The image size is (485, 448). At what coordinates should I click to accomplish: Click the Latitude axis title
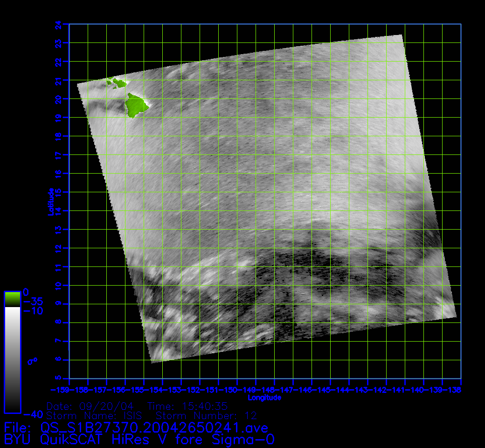click(50, 201)
